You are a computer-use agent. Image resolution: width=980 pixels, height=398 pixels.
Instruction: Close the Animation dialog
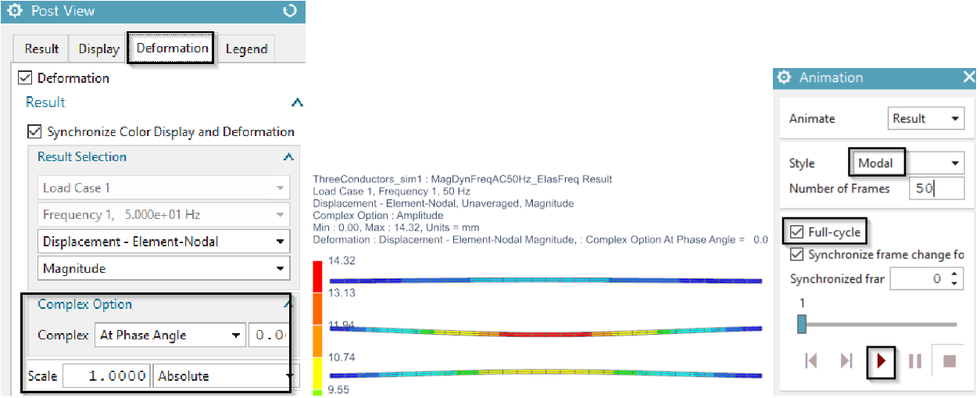(x=969, y=77)
